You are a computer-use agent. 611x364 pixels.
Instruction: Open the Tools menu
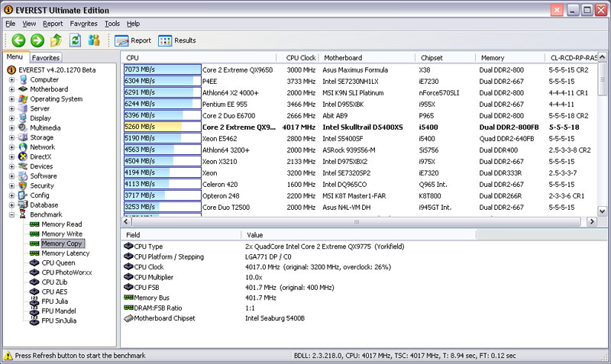point(112,24)
